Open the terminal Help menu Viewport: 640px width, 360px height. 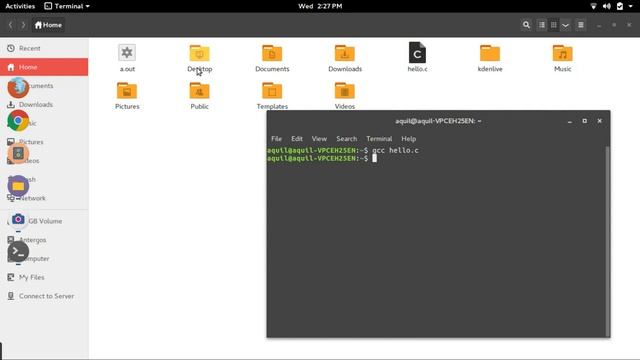pyautogui.click(x=409, y=139)
